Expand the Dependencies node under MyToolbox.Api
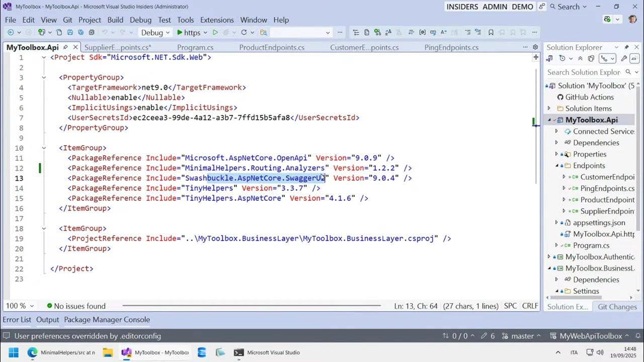The image size is (644, 362). pyautogui.click(x=556, y=142)
